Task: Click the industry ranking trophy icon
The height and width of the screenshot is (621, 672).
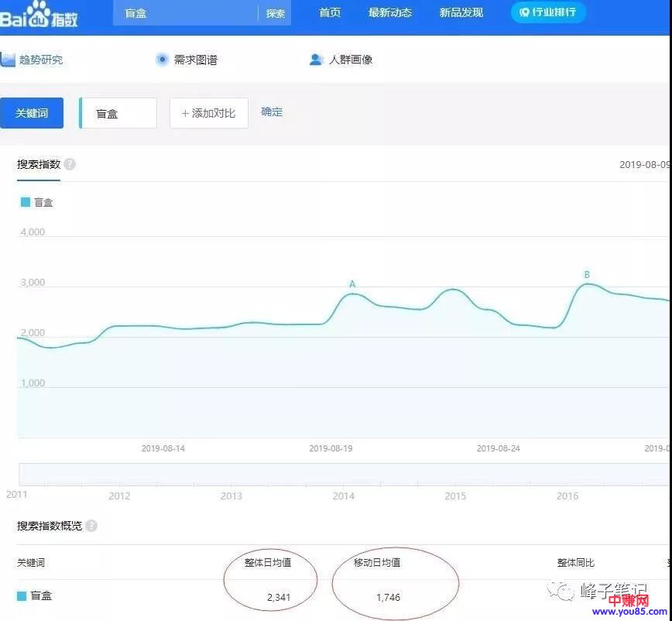Action: click(524, 12)
